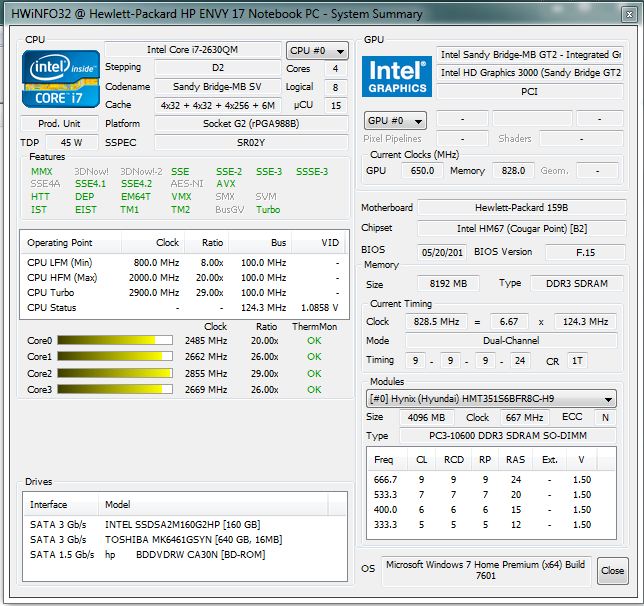Click the CPU LFM (Min) row

184,263
